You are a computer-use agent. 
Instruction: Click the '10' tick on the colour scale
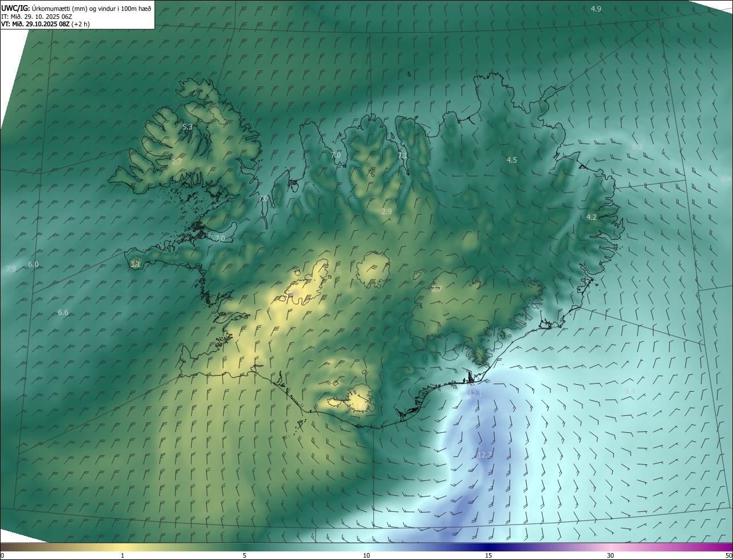pos(366,555)
